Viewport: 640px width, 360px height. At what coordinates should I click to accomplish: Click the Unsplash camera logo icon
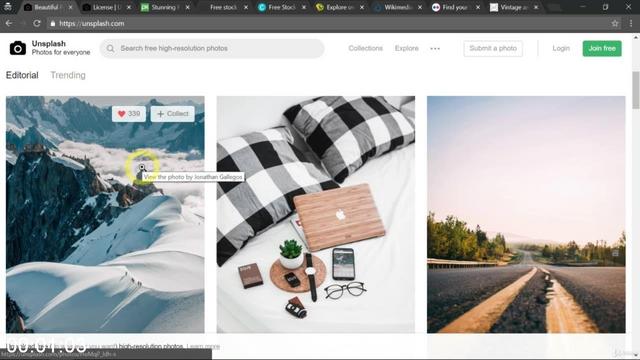click(18, 48)
